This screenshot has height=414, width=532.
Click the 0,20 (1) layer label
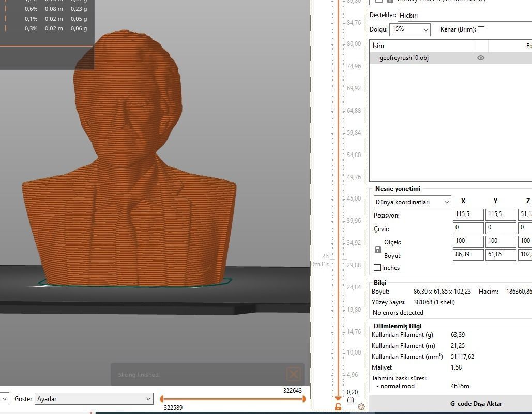352,396
